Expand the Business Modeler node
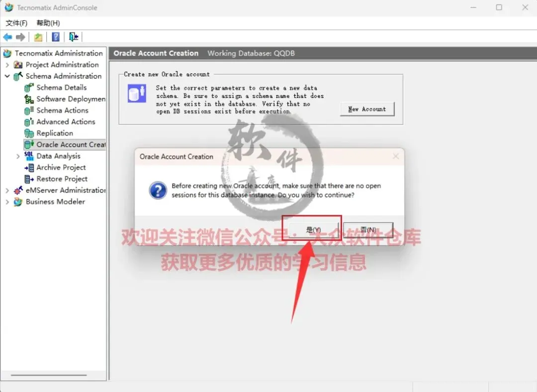Image resolution: width=537 pixels, height=392 pixels. click(x=7, y=202)
